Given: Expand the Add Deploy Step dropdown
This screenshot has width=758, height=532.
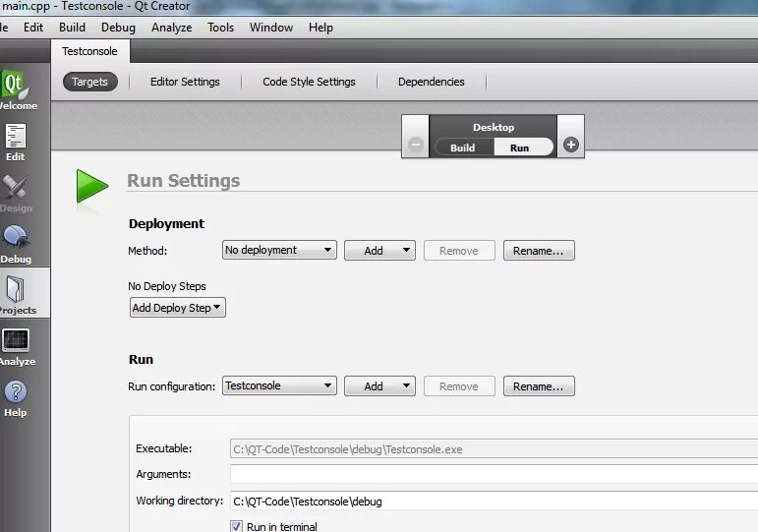Looking at the screenshot, I should [178, 308].
